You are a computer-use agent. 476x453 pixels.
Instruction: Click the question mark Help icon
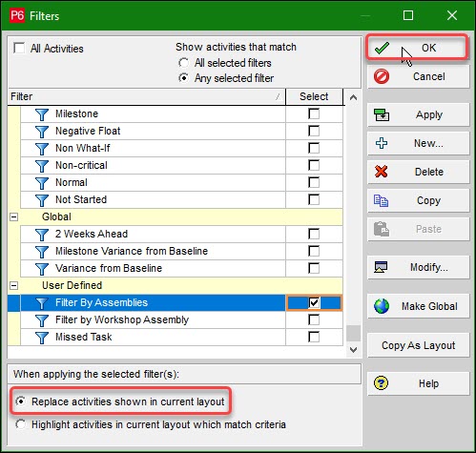[381, 383]
